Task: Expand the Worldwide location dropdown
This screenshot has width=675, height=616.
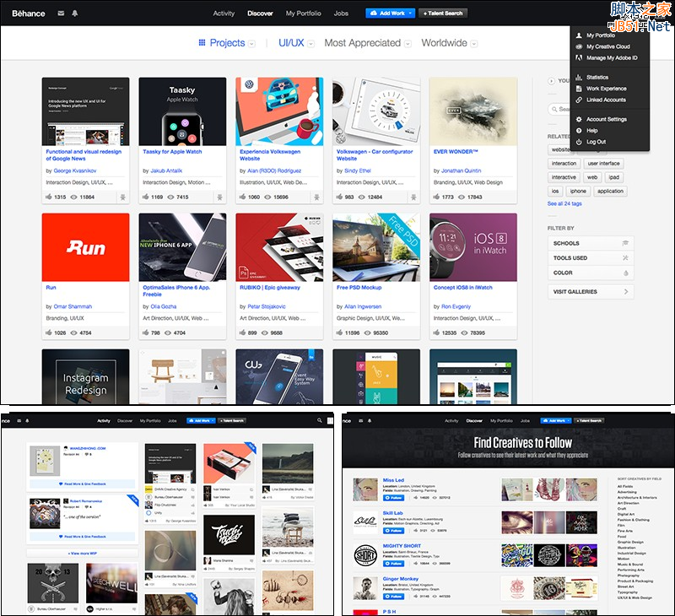Action: pyautogui.click(x=474, y=44)
